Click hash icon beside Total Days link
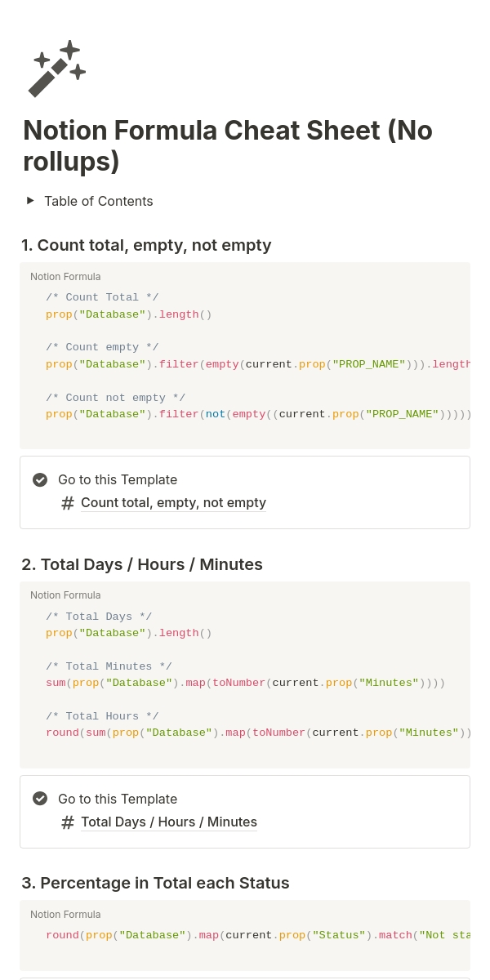Image resolution: width=490 pixels, height=980 pixels. tap(68, 822)
